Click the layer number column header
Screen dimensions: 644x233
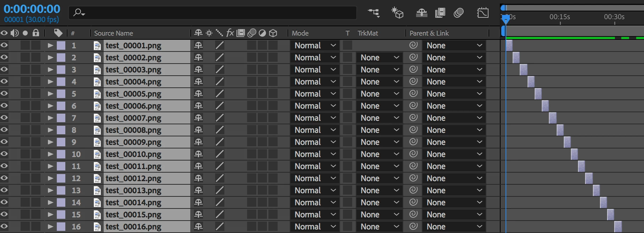[x=73, y=33]
